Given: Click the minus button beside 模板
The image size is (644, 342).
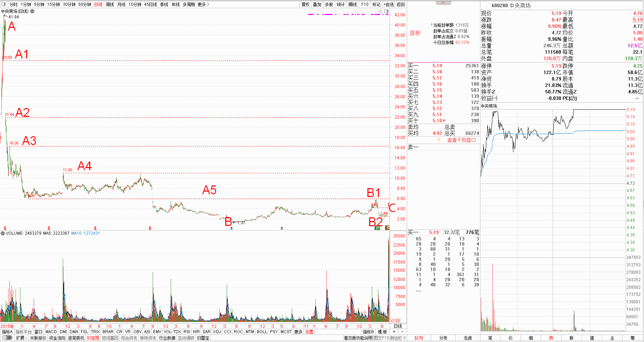Looking at the screenshot, I should tap(402, 332).
